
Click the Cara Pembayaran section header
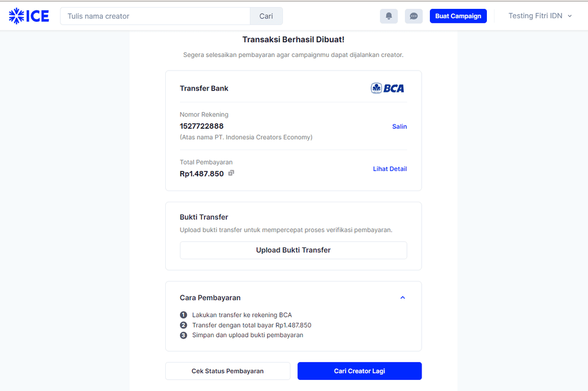(210, 298)
